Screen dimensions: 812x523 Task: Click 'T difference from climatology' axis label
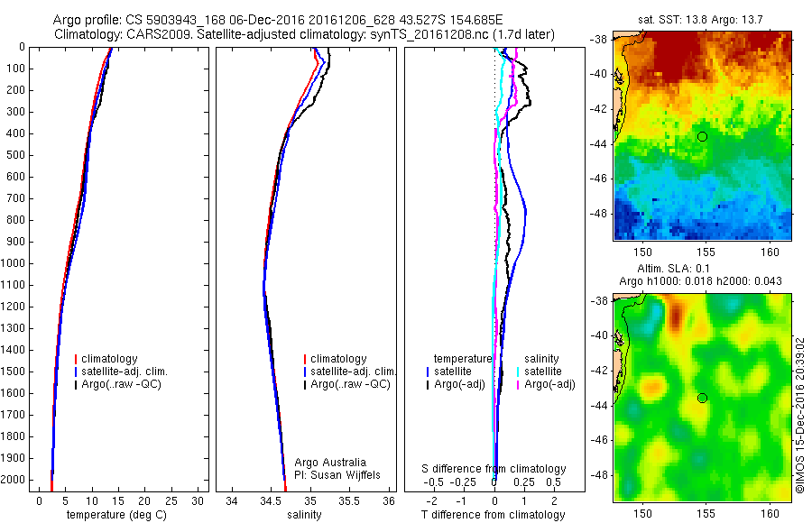point(493,515)
